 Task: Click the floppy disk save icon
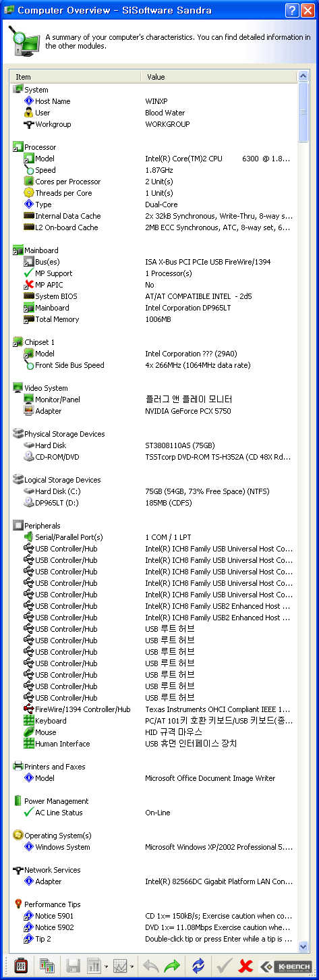[73, 966]
